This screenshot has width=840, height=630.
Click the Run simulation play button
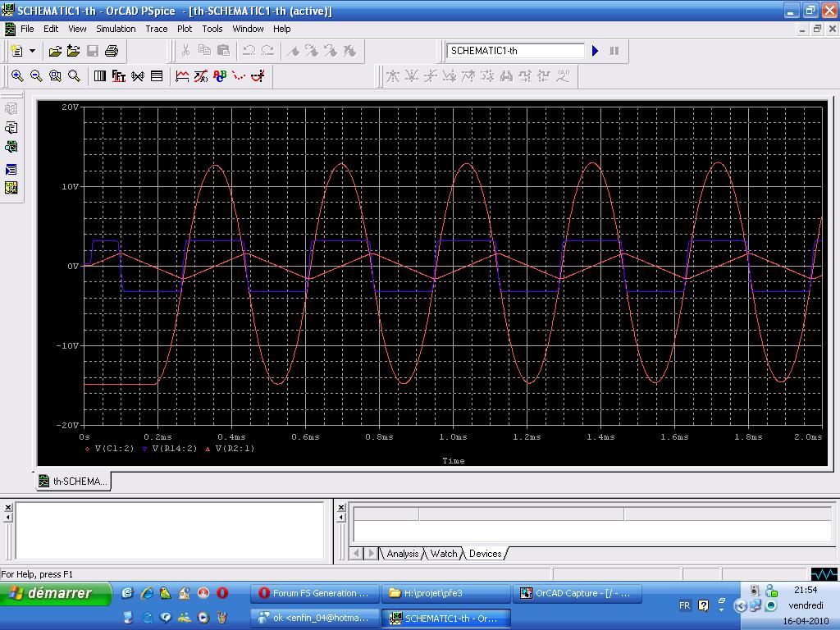point(596,51)
